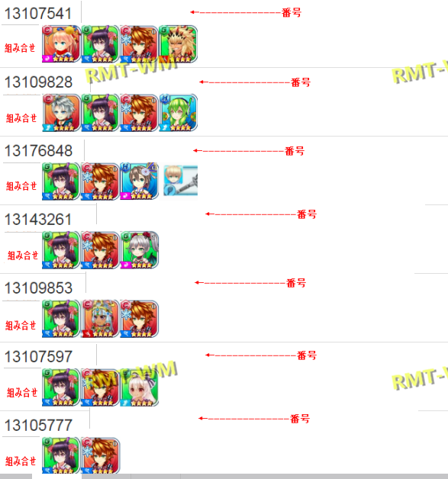Click the silver twin-tail girl icon under 13143261
The height and width of the screenshot is (479, 448).
(139, 250)
